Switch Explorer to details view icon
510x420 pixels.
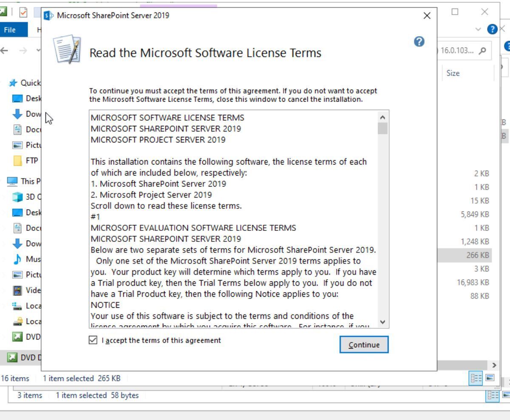pos(476,378)
